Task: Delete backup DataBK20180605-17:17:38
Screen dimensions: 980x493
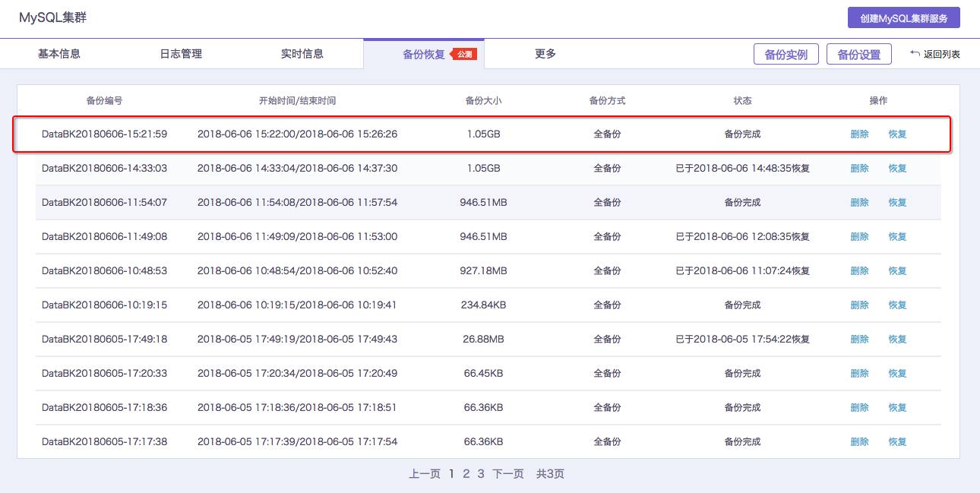Action: tap(859, 442)
